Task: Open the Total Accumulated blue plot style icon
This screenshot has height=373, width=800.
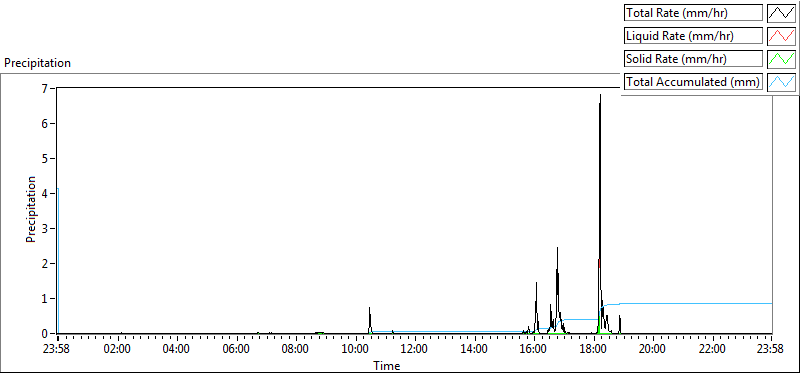Action: (782, 82)
